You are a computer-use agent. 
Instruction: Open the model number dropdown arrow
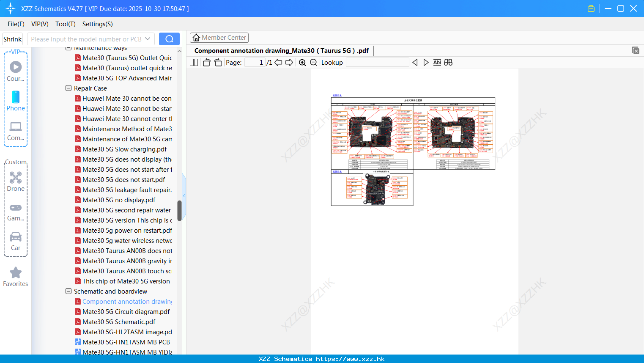tap(148, 39)
